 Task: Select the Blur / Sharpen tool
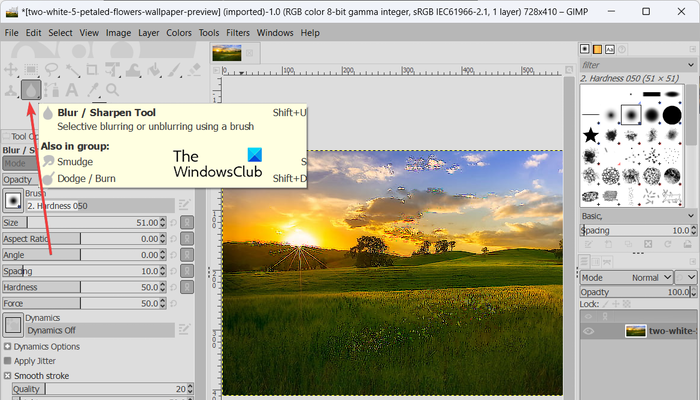point(31,89)
